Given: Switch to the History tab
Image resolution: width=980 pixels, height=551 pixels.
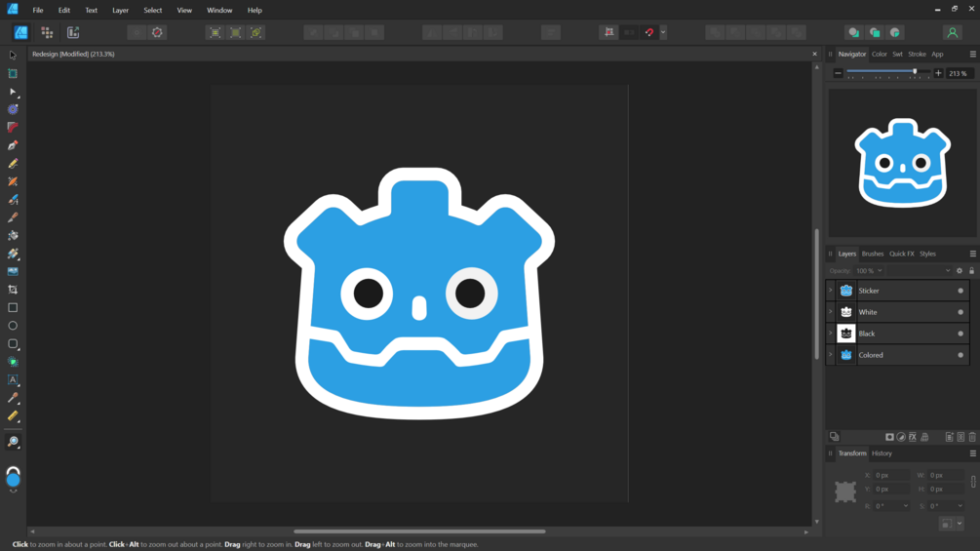Looking at the screenshot, I should pos(882,453).
